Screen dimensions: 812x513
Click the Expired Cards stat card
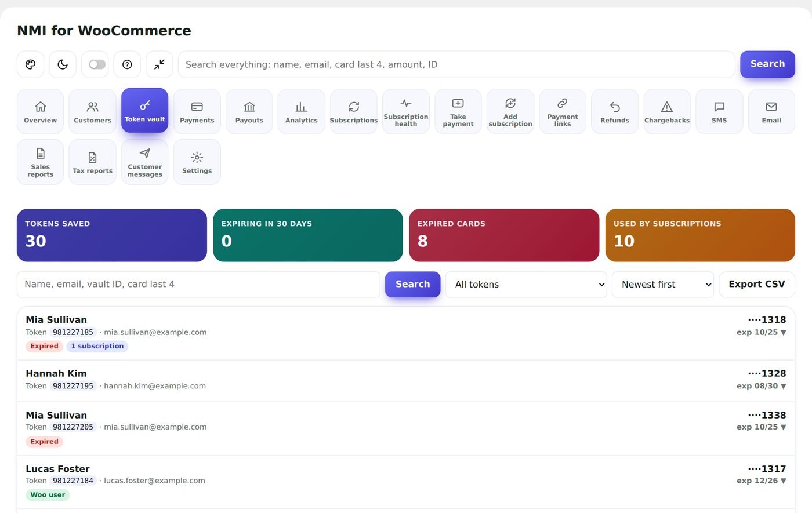point(504,235)
